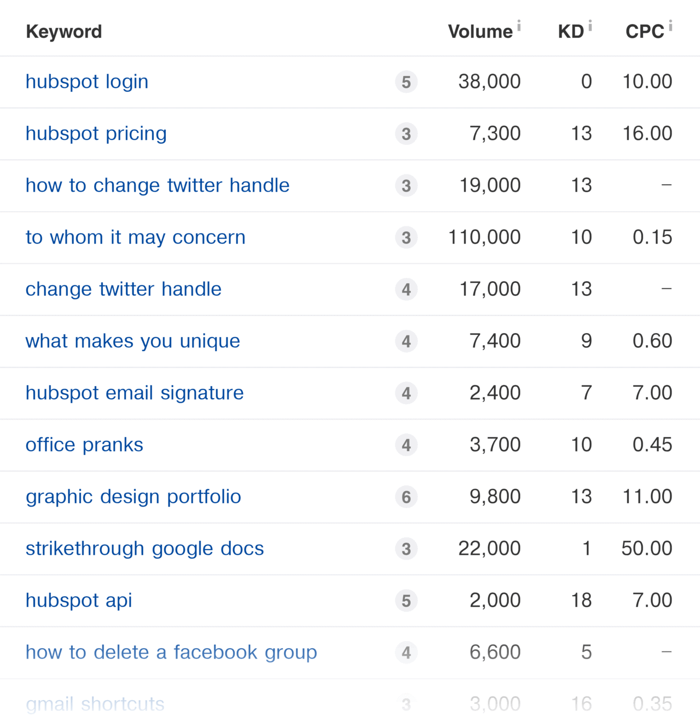Image resolution: width=700 pixels, height=728 pixels.
Task: Open how to delete a facebook group link
Action: [x=171, y=653]
